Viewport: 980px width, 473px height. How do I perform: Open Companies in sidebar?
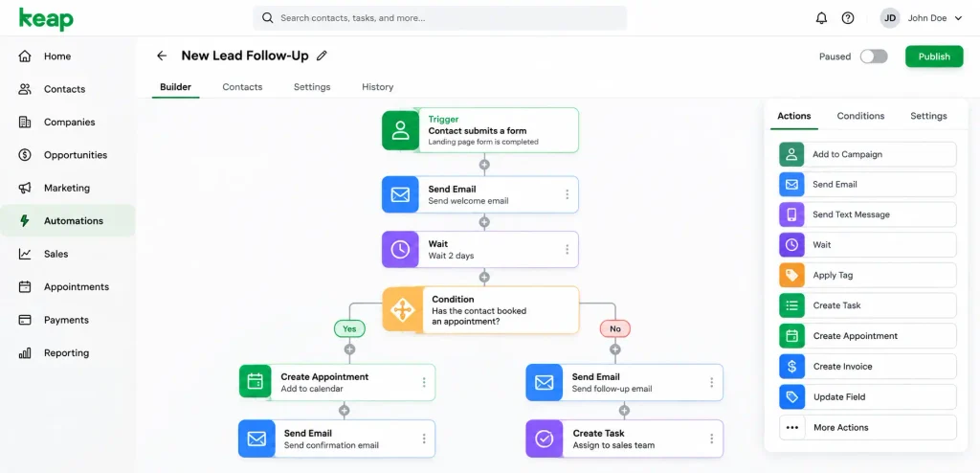coord(68,122)
